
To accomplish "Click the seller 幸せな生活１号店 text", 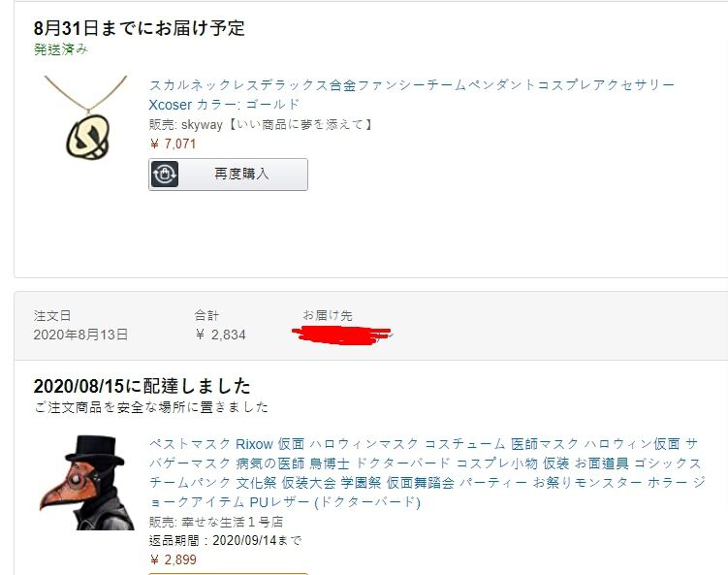I will coord(232,522).
